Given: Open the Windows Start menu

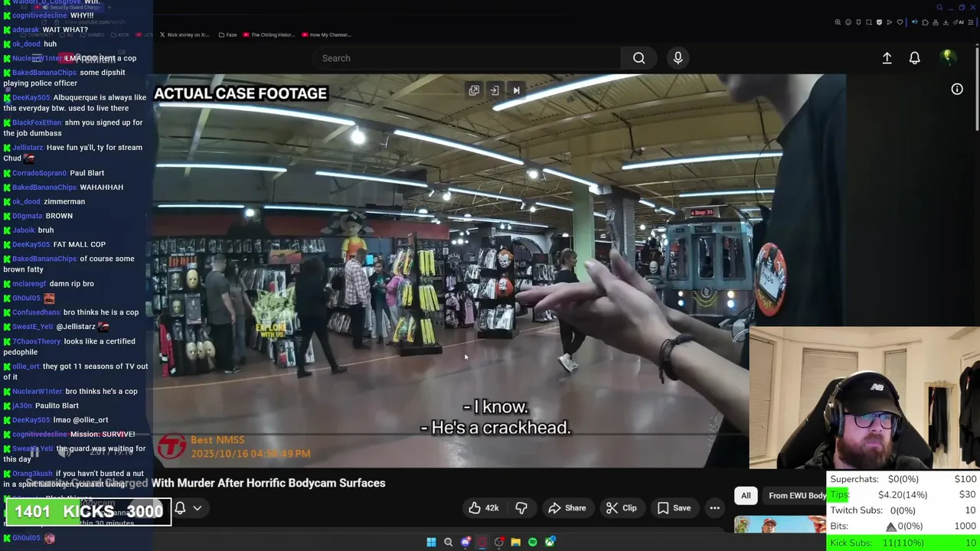Looking at the screenshot, I should click(431, 542).
